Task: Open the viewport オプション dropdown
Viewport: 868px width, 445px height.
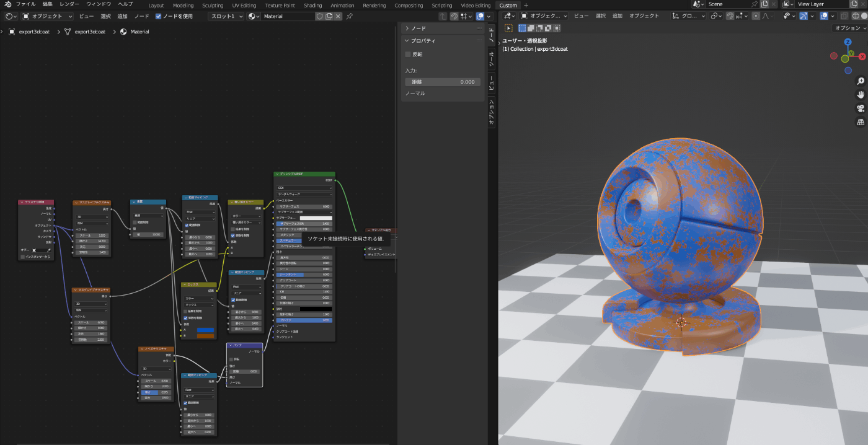Action: [x=848, y=28]
